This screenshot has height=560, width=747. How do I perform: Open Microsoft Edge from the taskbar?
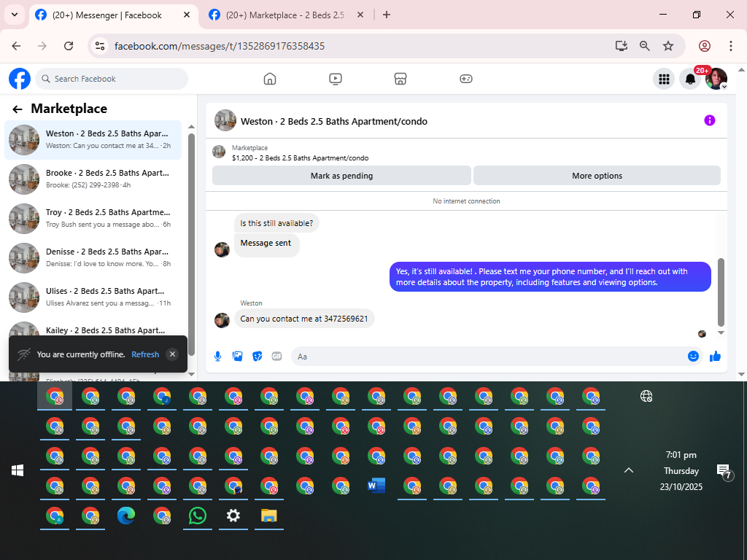click(x=126, y=516)
